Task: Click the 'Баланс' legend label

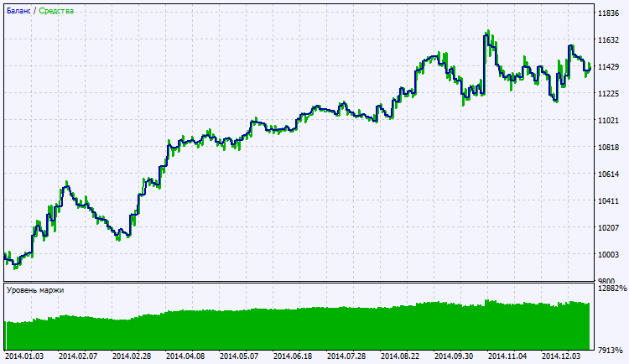Action: (18, 11)
